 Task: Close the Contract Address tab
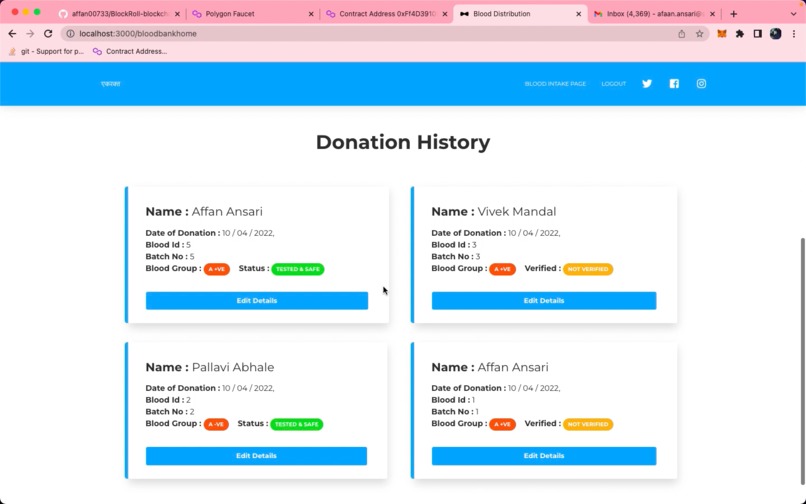(x=445, y=14)
